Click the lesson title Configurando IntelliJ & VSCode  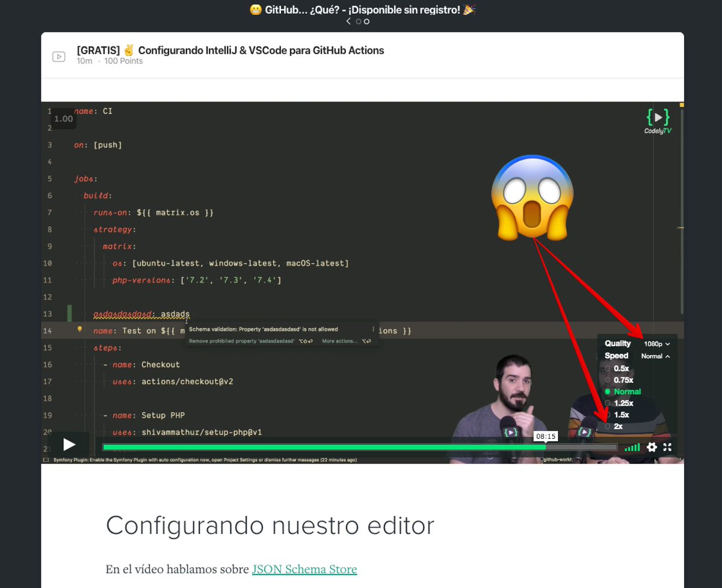pos(230,51)
